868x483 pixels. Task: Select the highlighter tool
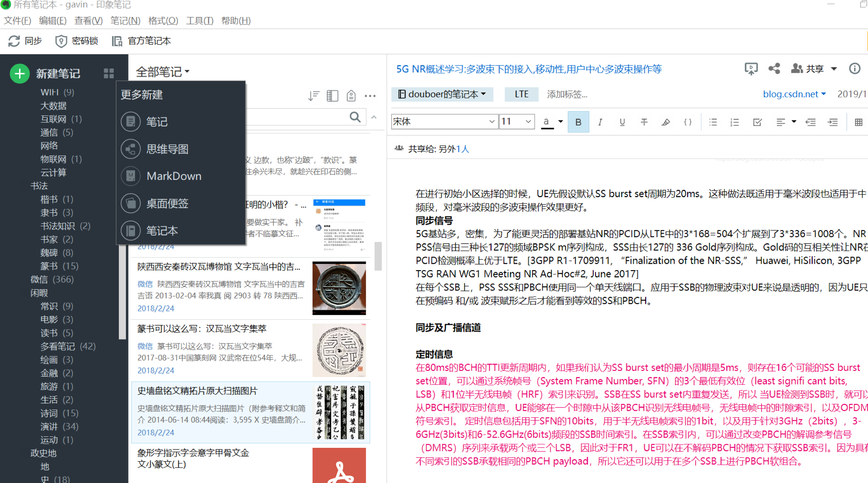tap(666, 122)
